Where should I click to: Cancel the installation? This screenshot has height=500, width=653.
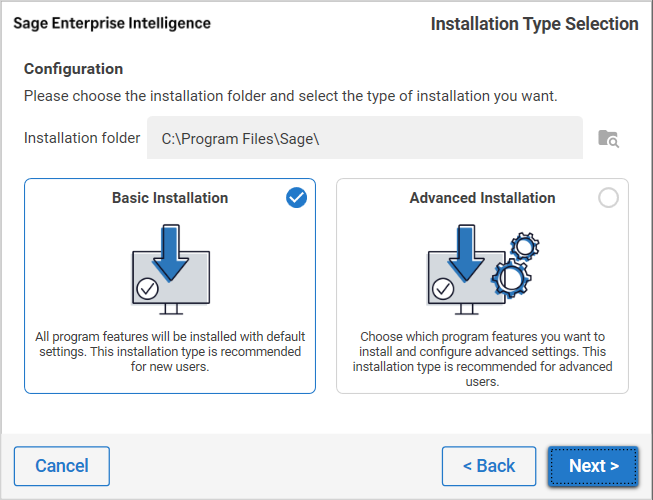coord(62,466)
